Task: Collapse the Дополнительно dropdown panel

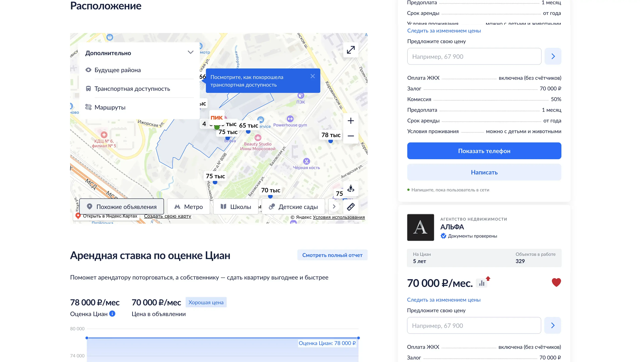Action: point(191,52)
